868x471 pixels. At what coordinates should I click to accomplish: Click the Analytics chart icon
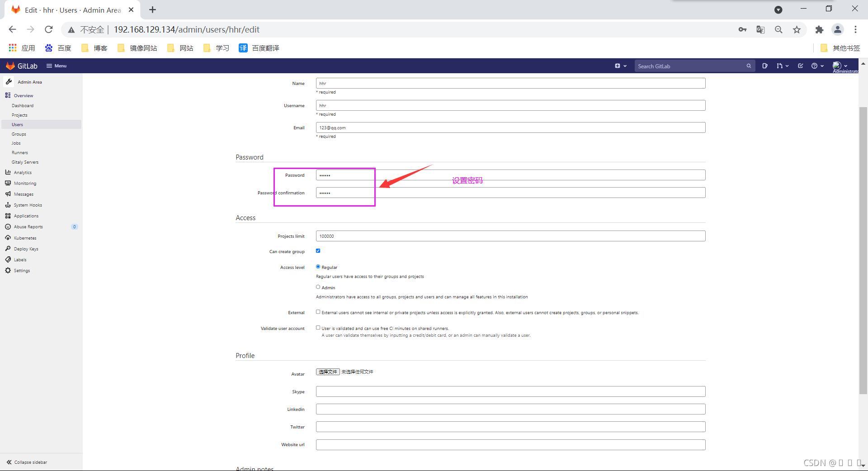tap(8, 172)
